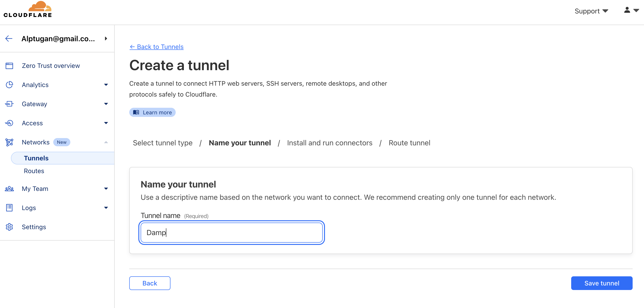Click the back arrow beside account name
Screen dimensions: 644x308
pos(9,38)
